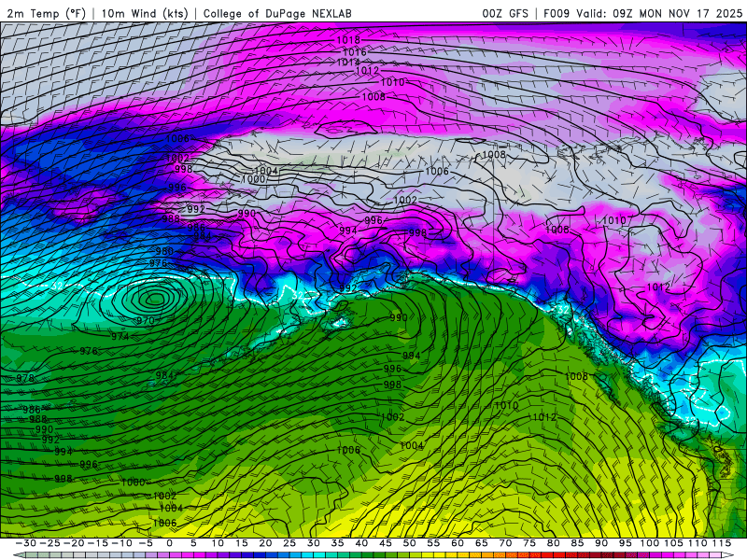Click the 45 value on the color scale
The height and width of the screenshot is (560, 747).
pyautogui.click(x=385, y=543)
